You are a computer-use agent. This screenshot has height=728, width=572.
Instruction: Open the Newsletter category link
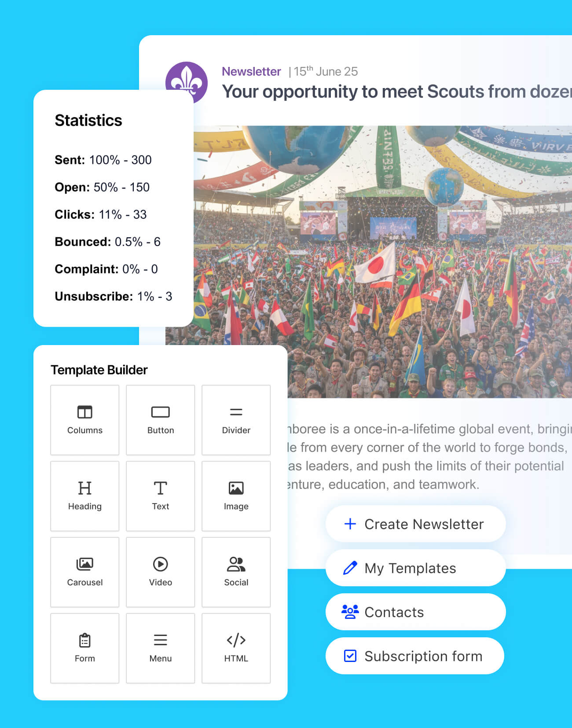(x=251, y=71)
